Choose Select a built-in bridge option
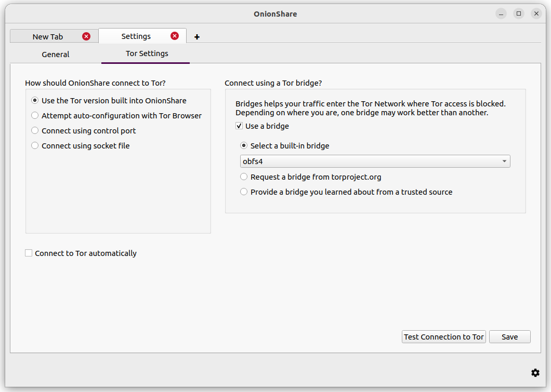Image resolution: width=551 pixels, height=392 pixels. tap(285, 146)
